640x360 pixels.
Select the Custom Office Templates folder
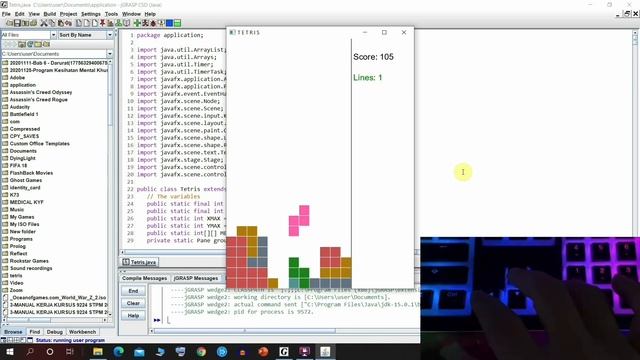(40, 144)
